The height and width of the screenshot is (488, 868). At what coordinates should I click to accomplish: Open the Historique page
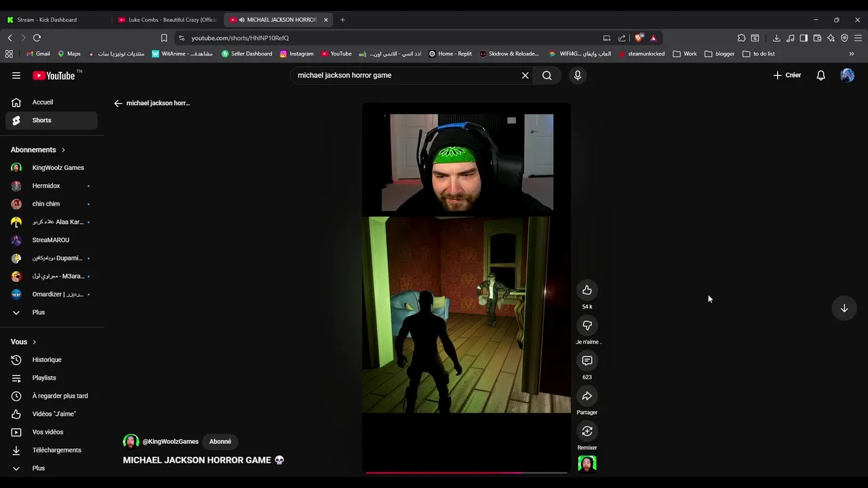tap(52, 360)
